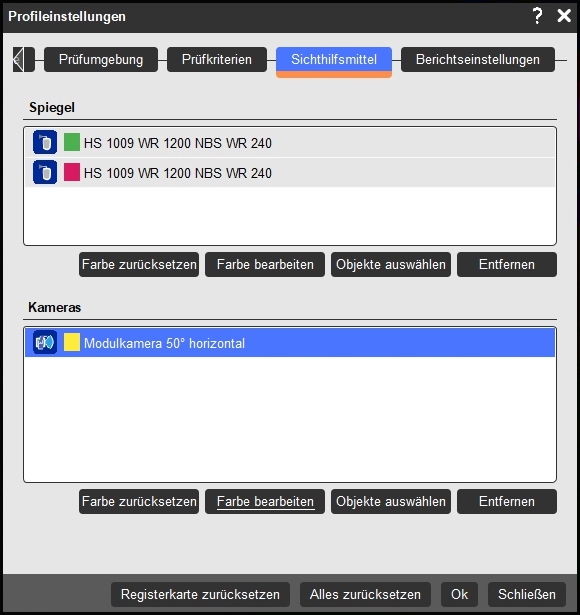Image resolution: width=580 pixels, height=615 pixels.
Task: Click Alles zurücksetzen button
Action: 365,594
